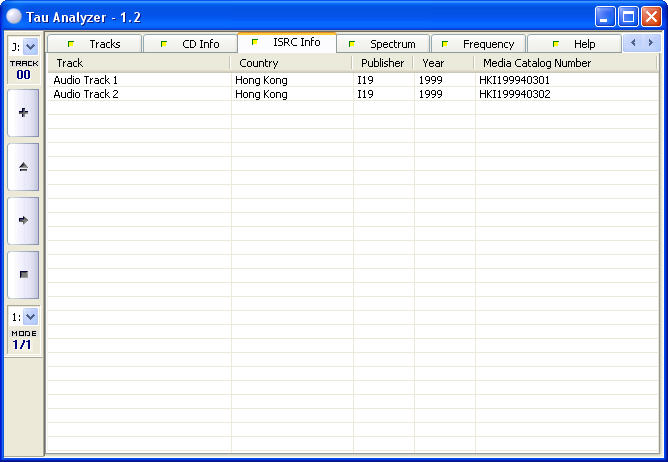
Task: Click the eject disc button
Action: point(23,167)
